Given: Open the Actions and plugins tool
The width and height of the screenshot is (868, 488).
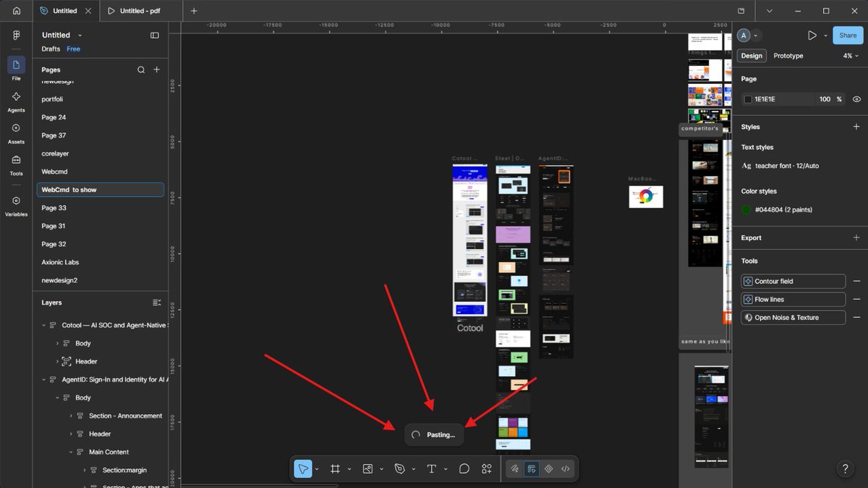Looking at the screenshot, I should [487, 469].
